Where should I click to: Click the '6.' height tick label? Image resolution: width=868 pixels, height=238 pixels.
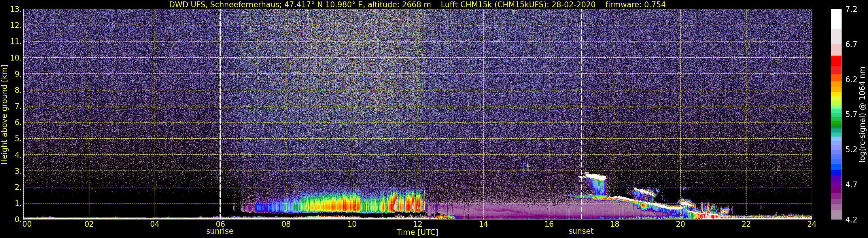point(18,122)
